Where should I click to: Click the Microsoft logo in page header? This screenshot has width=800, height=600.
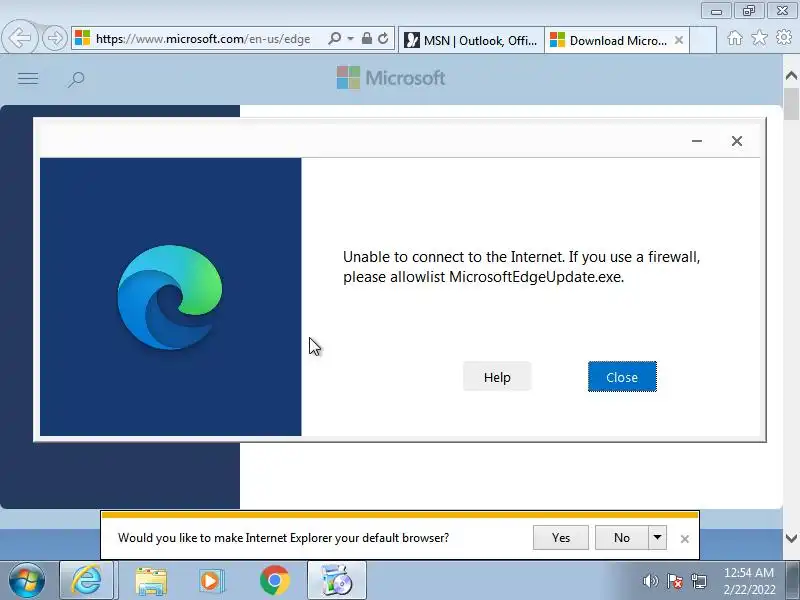tap(391, 78)
